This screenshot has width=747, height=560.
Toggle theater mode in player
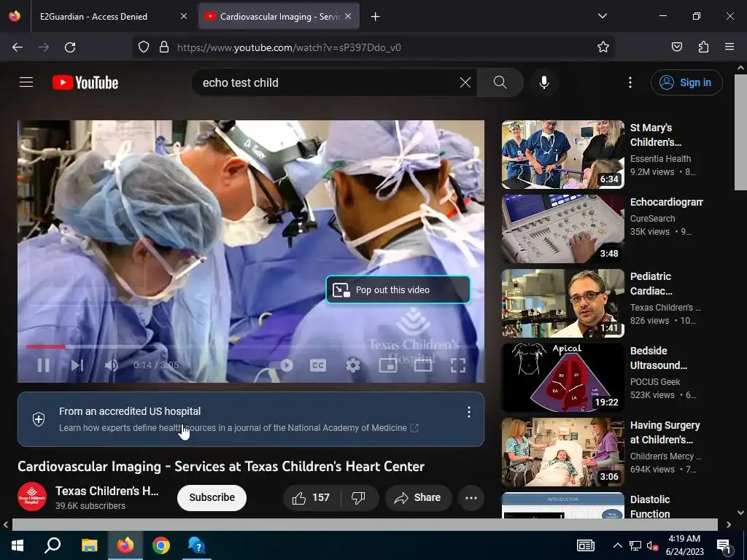pos(423,365)
